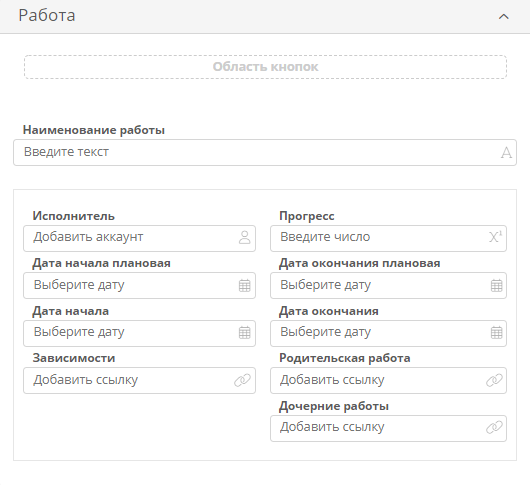The image size is (530, 485).
Task: Open calendar for Дата окончания плановая
Action: (496, 286)
